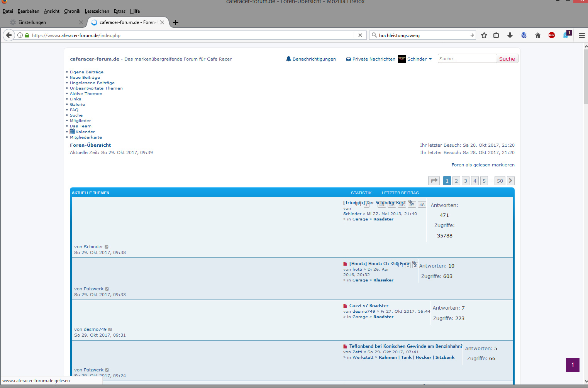
Task: Open home page icon
Action: point(538,35)
